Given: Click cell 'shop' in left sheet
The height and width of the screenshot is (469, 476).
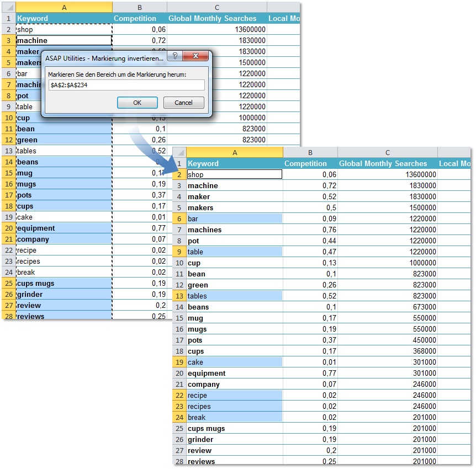Looking at the screenshot, I should coord(64,29).
